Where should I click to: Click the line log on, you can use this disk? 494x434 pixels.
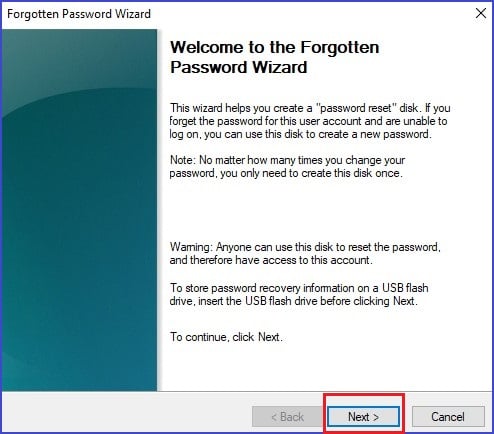[x=301, y=134]
